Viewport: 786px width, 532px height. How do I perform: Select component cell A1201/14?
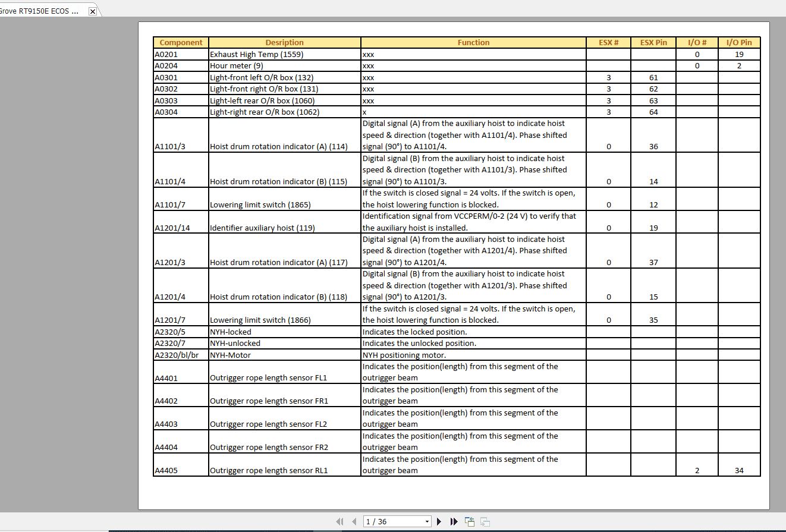pyautogui.click(x=181, y=222)
